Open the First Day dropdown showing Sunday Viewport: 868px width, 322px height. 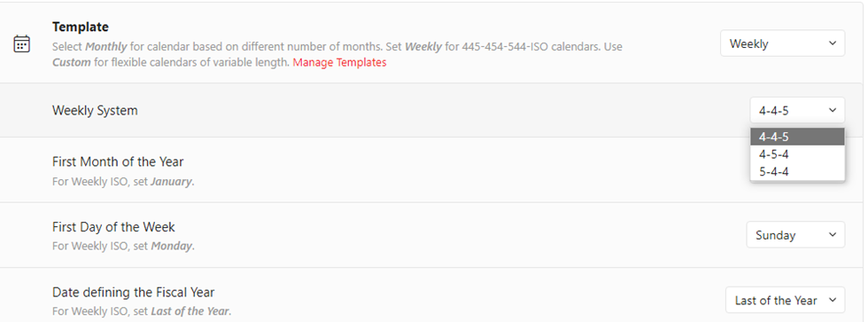[795, 234]
